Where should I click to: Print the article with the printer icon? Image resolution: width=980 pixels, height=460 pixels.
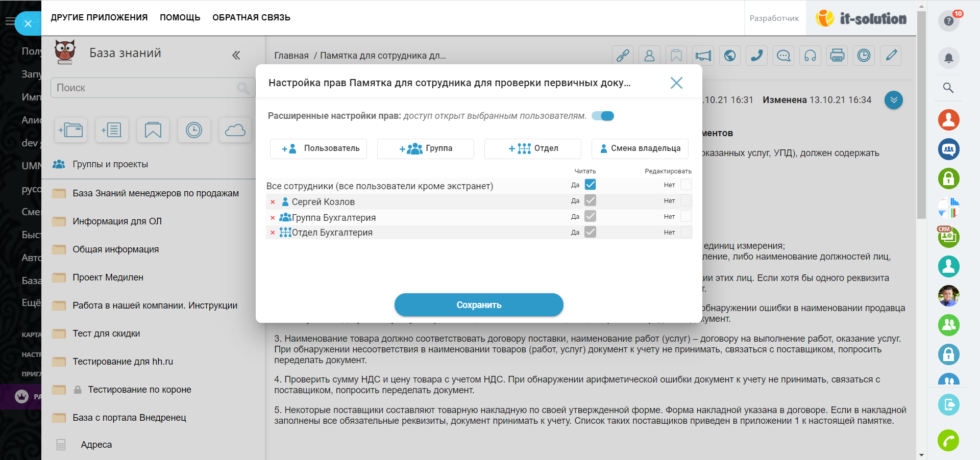coord(837,56)
